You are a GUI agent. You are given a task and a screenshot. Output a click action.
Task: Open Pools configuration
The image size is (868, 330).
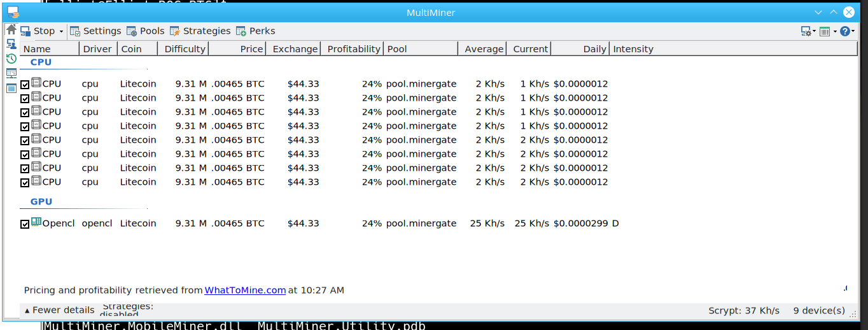(x=146, y=31)
